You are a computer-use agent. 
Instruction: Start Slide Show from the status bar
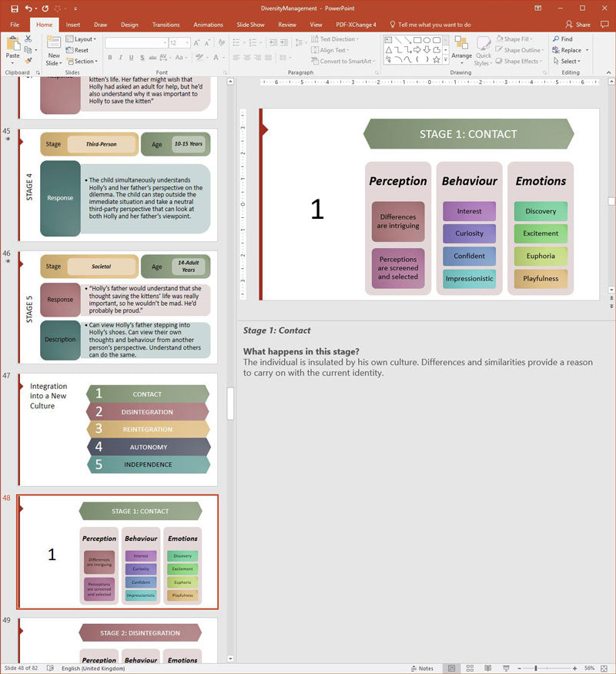tap(506, 668)
